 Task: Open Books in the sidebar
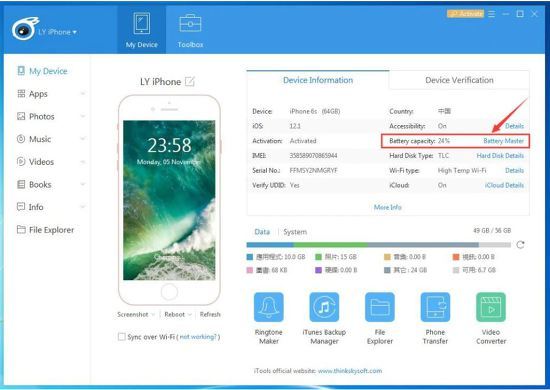pyautogui.click(x=34, y=184)
